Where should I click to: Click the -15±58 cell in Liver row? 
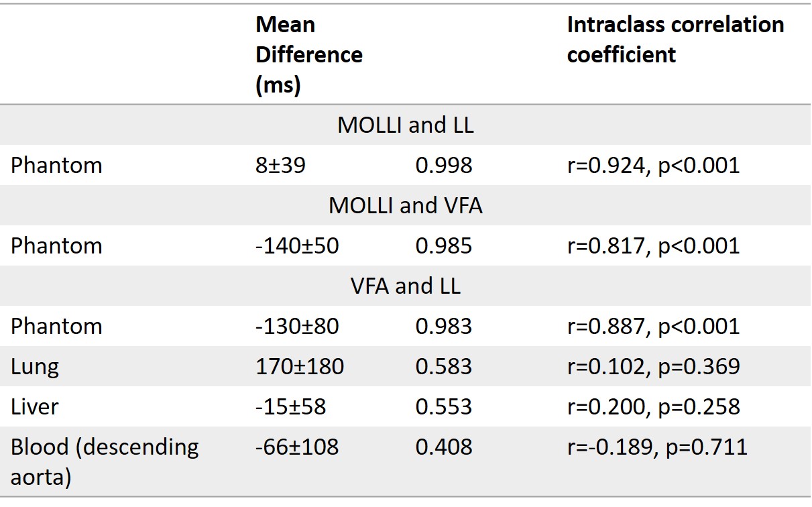[x=291, y=407]
